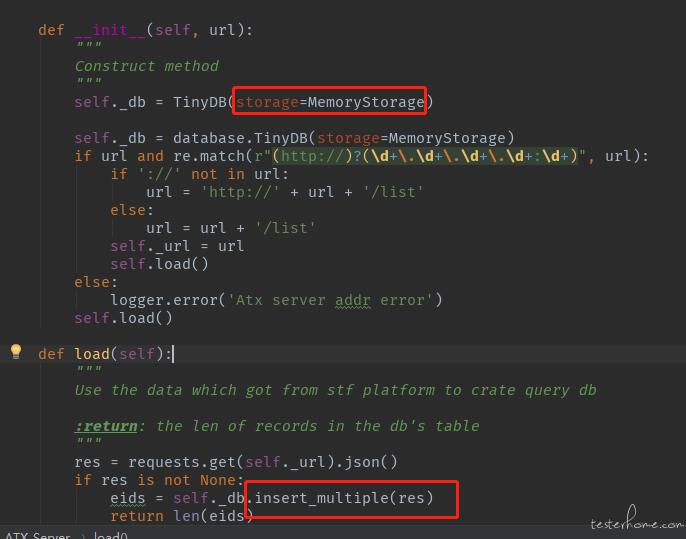Open the ATX Server breadcrumb
Image resolution: width=686 pixels, height=539 pixels.
tap(38, 535)
